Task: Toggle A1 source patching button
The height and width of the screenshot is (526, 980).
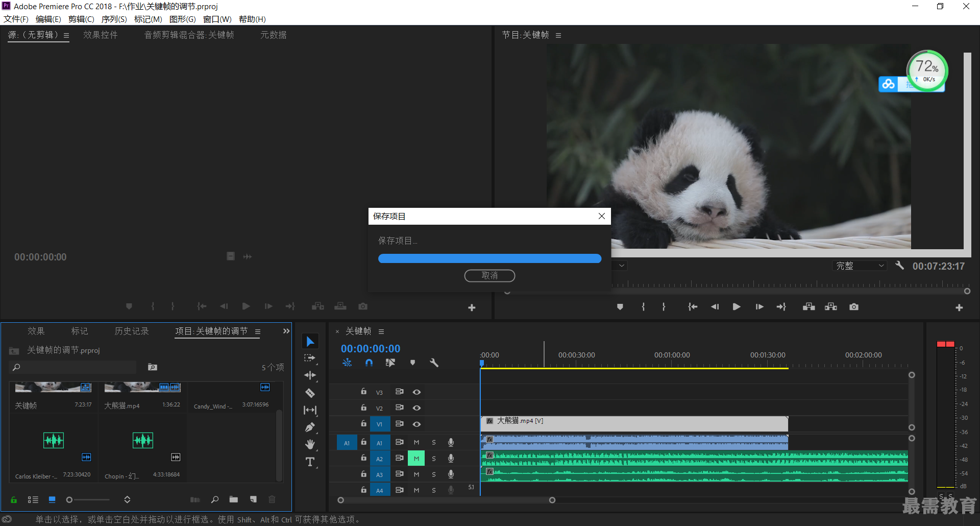Action: (x=347, y=443)
